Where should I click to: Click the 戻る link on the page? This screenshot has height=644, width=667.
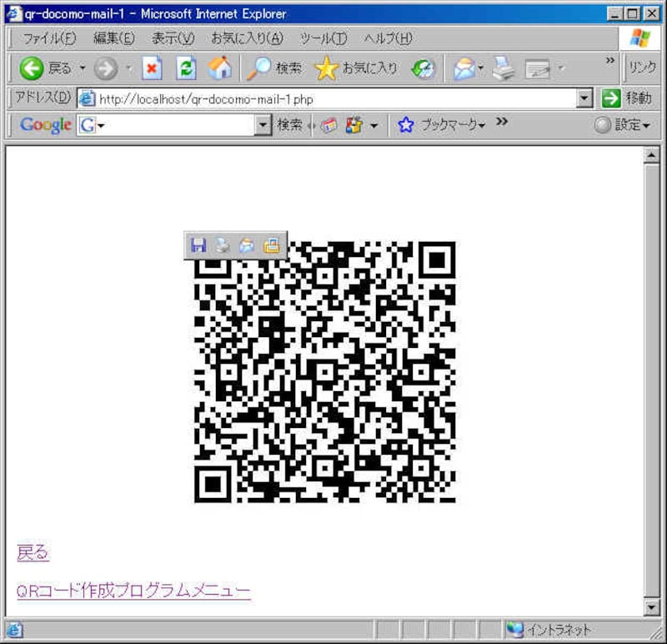33,552
